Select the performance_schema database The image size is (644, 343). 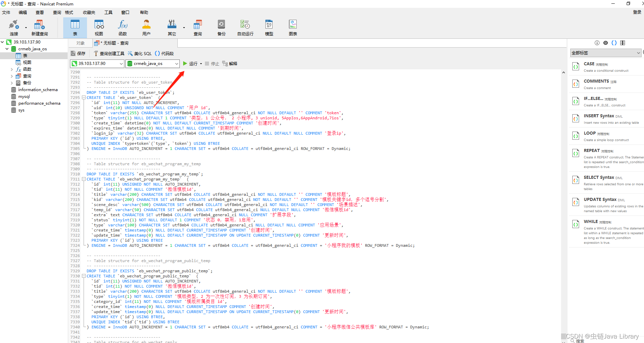click(39, 103)
